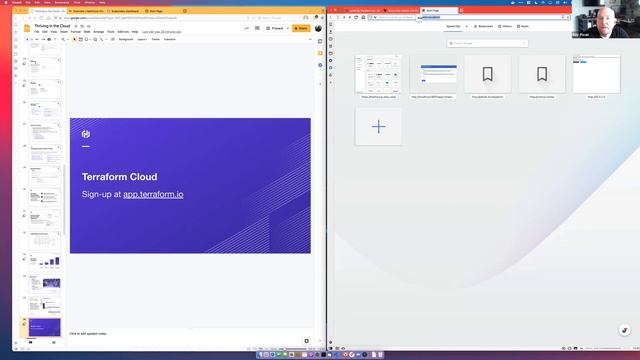Select the cursor Select tool in toolbar

tap(74, 40)
